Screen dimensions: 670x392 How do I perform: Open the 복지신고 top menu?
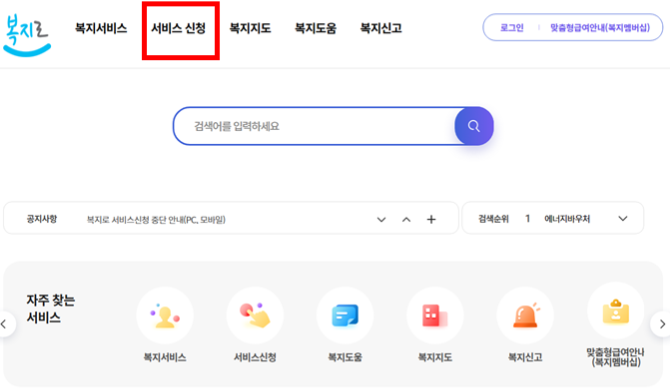pyautogui.click(x=381, y=28)
